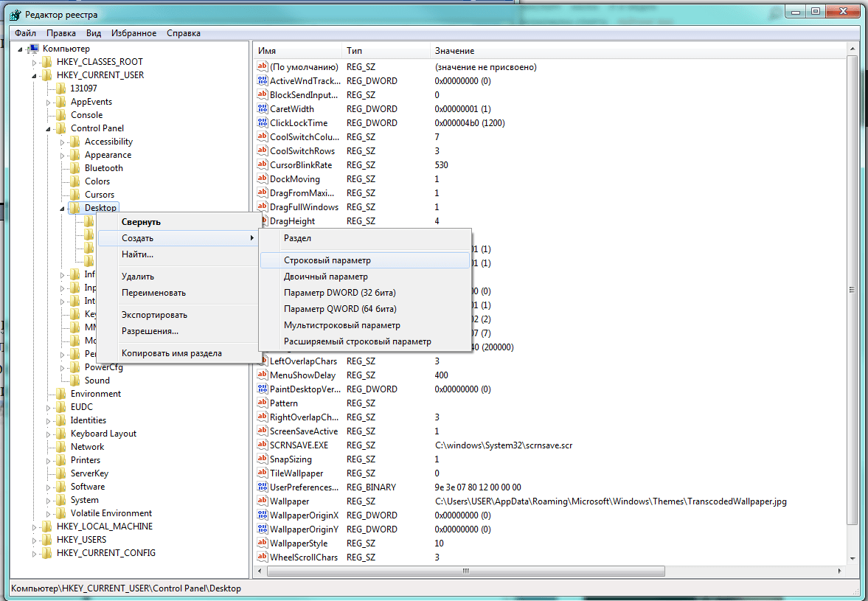
Task: Collapse the HKEY_CURRENT_USER tree branch
Action: pyautogui.click(x=34, y=75)
